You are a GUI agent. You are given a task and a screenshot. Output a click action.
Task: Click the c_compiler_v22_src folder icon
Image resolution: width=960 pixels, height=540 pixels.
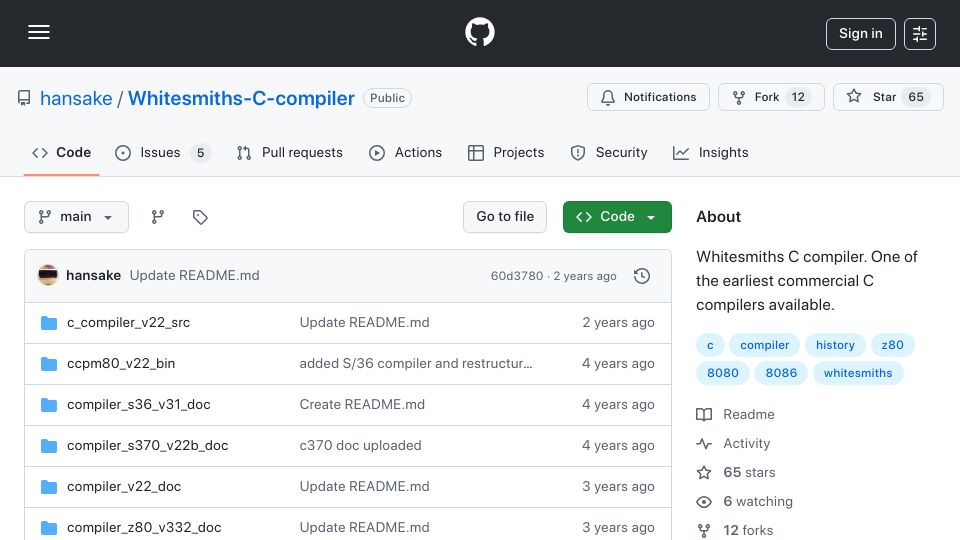click(x=49, y=323)
